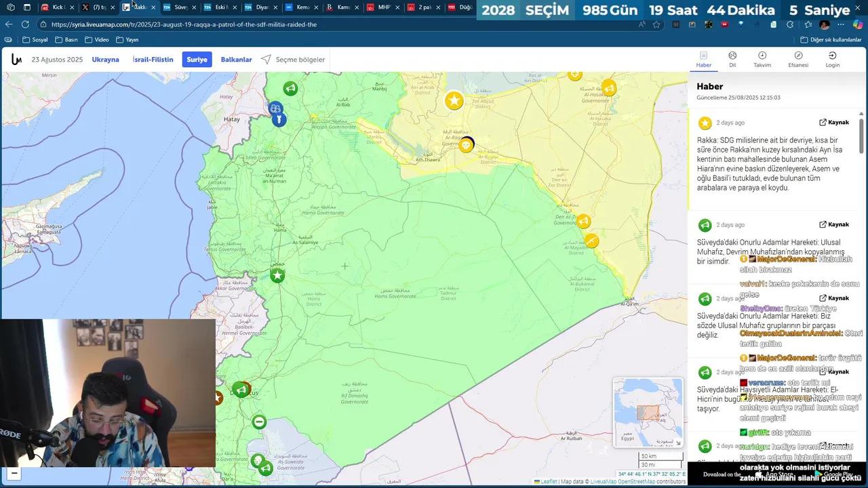868x488 pixels.
Task: Switch to the Ukrayna region
Action: (105, 60)
